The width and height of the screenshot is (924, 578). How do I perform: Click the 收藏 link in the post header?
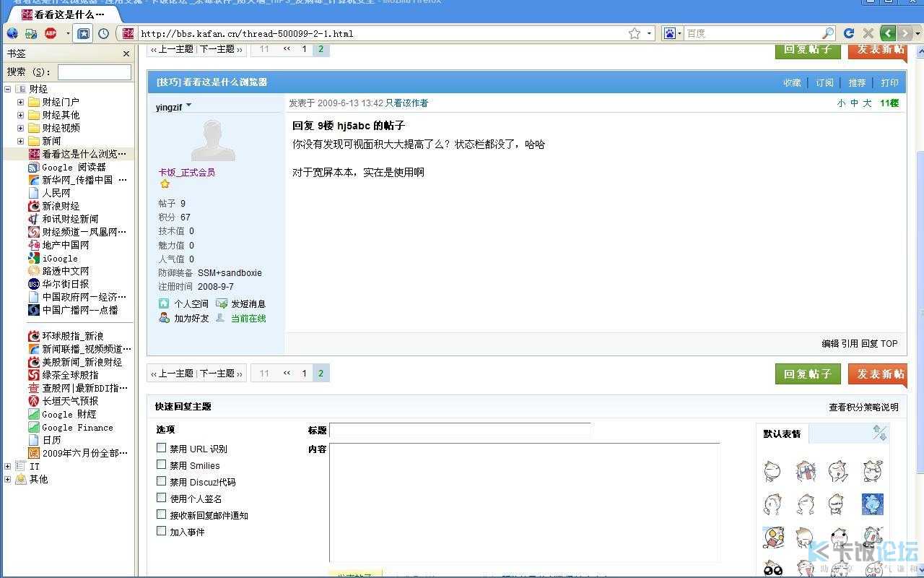tap(793, 82)
